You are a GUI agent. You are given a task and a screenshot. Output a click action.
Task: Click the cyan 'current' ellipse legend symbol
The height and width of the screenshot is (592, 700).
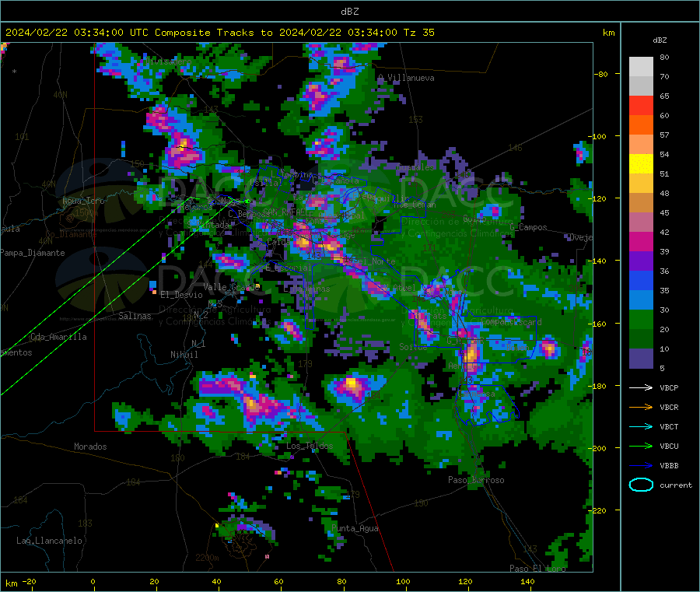tap(641, 485)
